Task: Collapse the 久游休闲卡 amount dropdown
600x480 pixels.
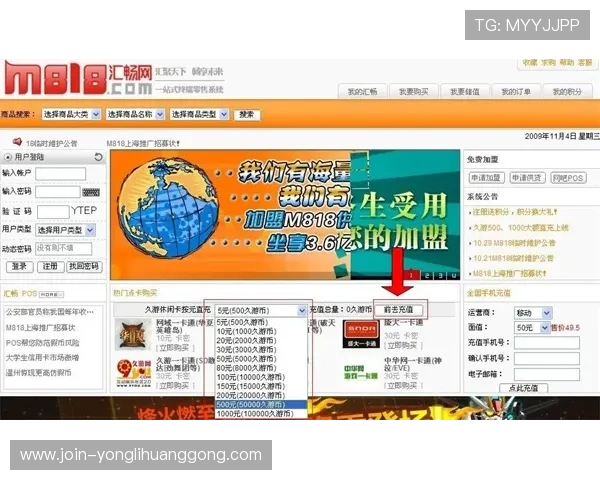Action: (302, 310)
